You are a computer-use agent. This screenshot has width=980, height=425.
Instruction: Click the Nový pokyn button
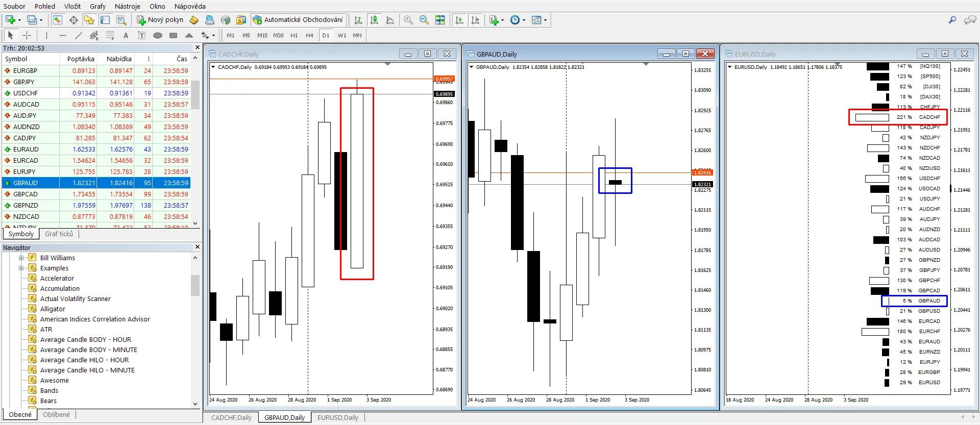pos(160,20)
